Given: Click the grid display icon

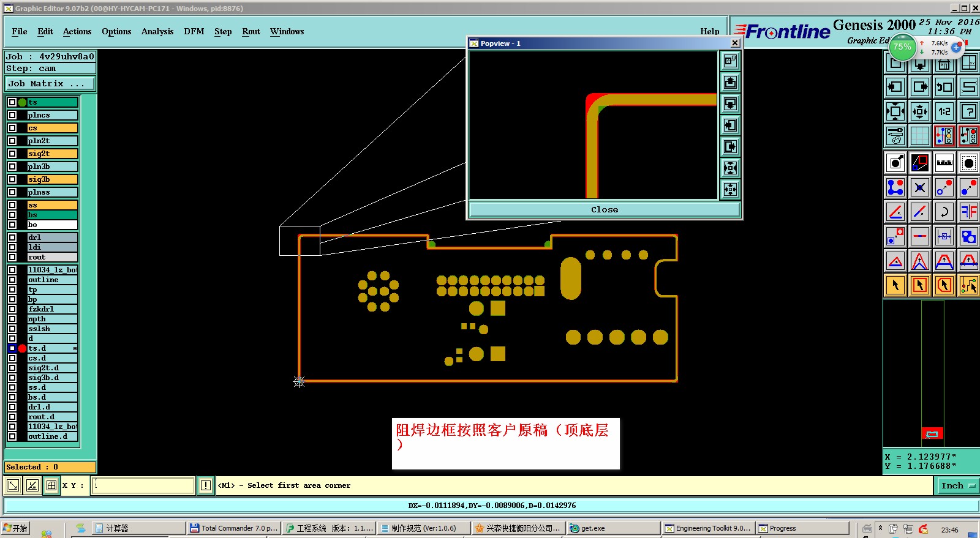Looking at the screenshot, I should coord(920,136).
